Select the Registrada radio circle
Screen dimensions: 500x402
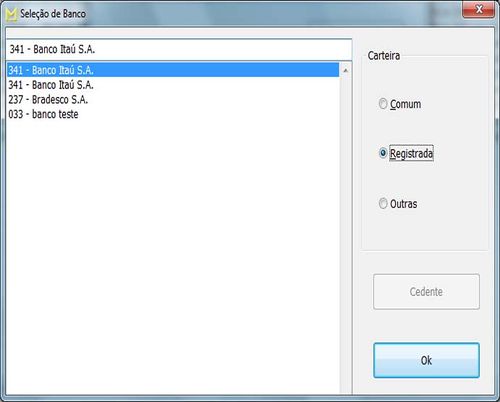click(x=383, y=153)
